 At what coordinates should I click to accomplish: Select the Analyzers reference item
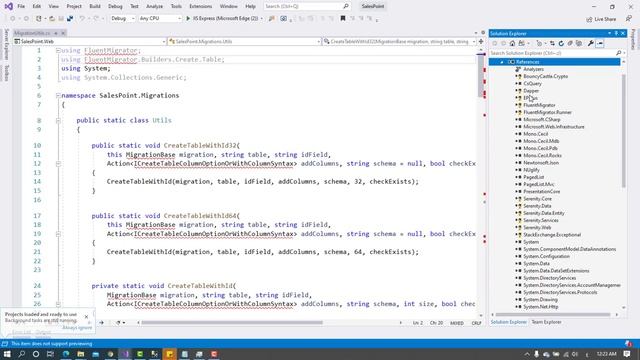click(533, 69)
